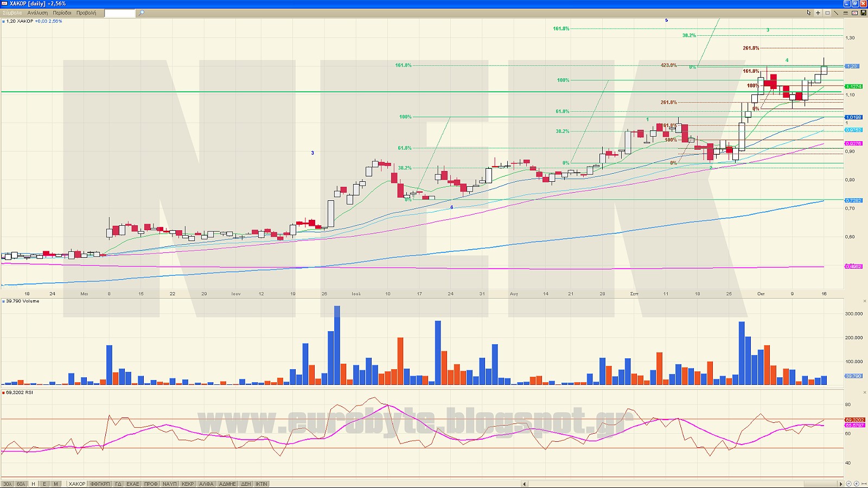
Task: Switch to the ΚΕΚΡ symbol tab
Action: click(188, 484)
